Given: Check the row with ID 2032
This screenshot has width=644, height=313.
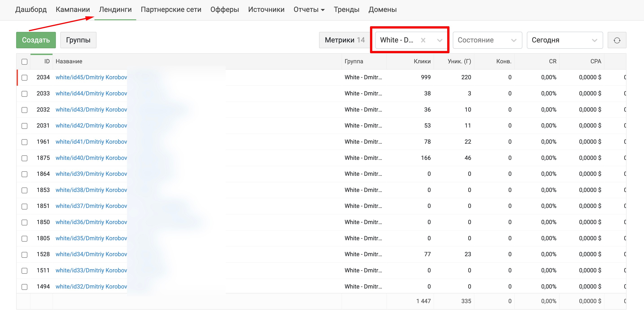Looking at the screenshot, I should (x=24, y=110).
